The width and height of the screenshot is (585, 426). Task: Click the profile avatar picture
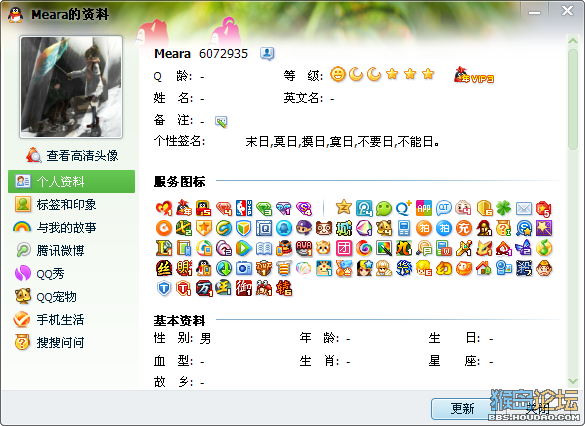[71, 87]
